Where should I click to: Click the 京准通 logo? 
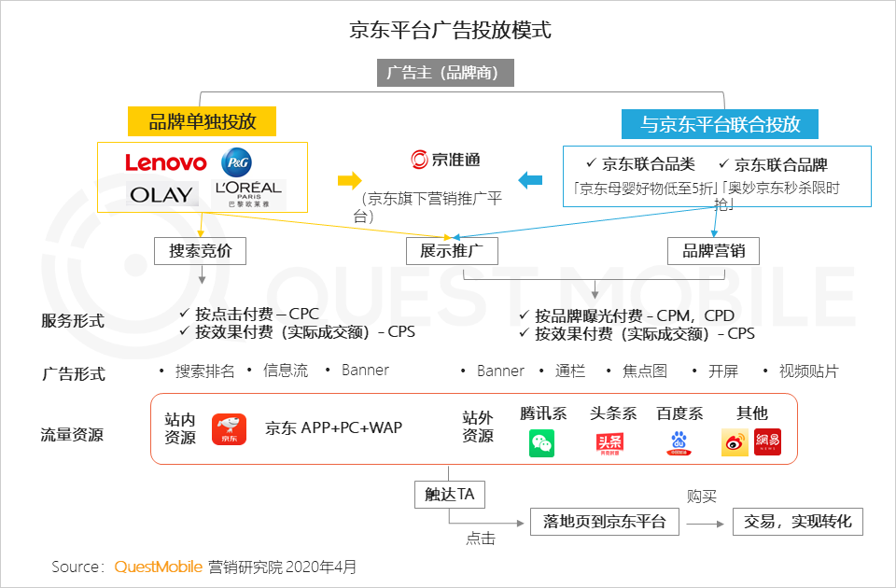pyautogui.click(x=446, y=160)
